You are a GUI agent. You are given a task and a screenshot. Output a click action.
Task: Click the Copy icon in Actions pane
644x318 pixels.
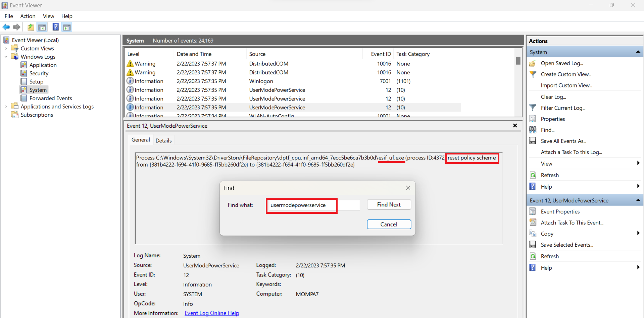[x=533, y=234]
